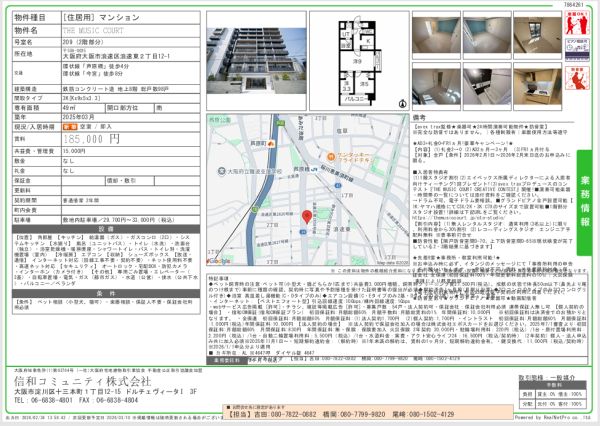Viewport: 600px width, 426px height.
Task: Click the 15,000円 management fee value
Action: coord(74,152)
